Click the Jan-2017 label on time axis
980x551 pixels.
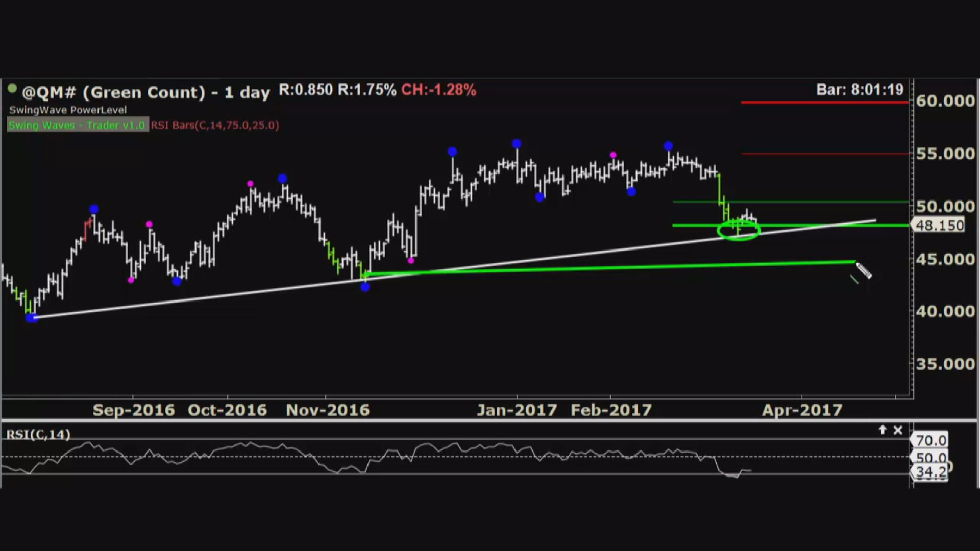pos(517,410)
